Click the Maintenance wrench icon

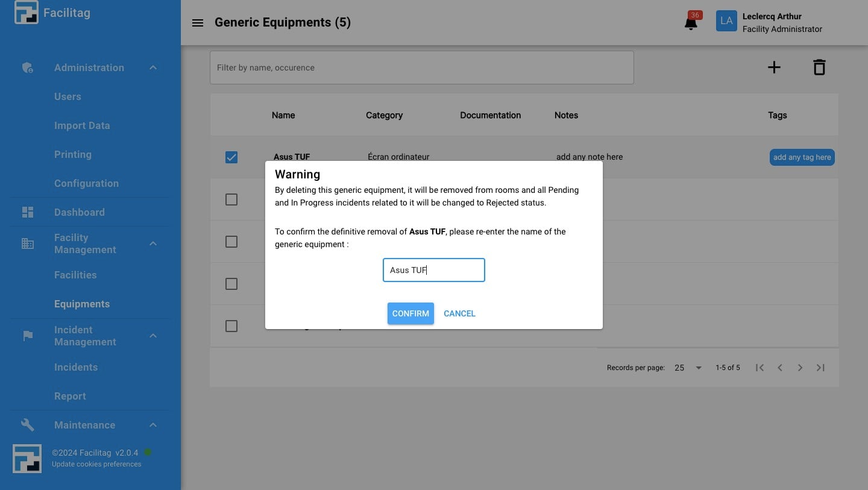pos(27,425)
